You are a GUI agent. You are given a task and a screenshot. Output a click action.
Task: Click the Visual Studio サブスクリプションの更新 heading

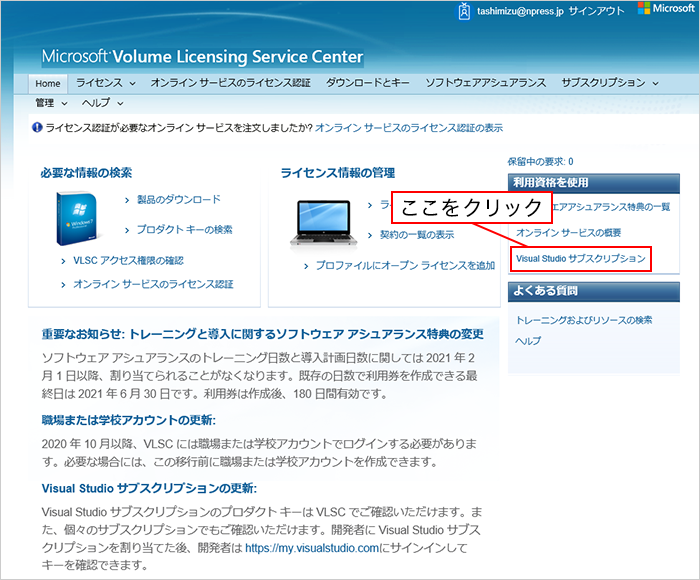point(149,488)
